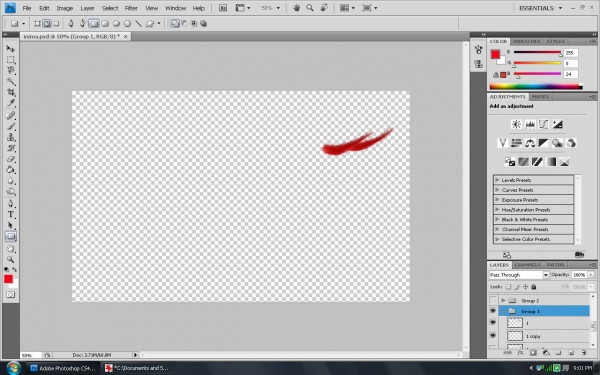This screenshot has height=375, width=600.
Task: Expand Curves Presets list
Action: (497, 190)
